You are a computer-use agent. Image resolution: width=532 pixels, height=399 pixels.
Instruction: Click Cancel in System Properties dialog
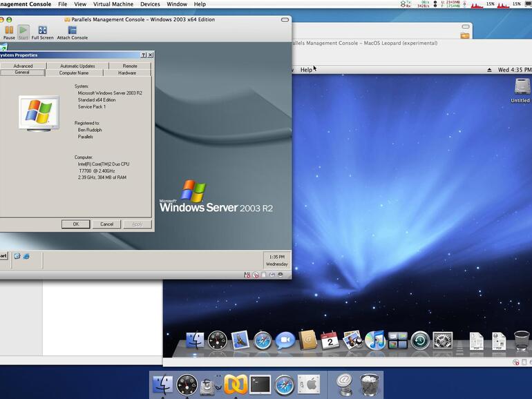(x=106, y=224)
